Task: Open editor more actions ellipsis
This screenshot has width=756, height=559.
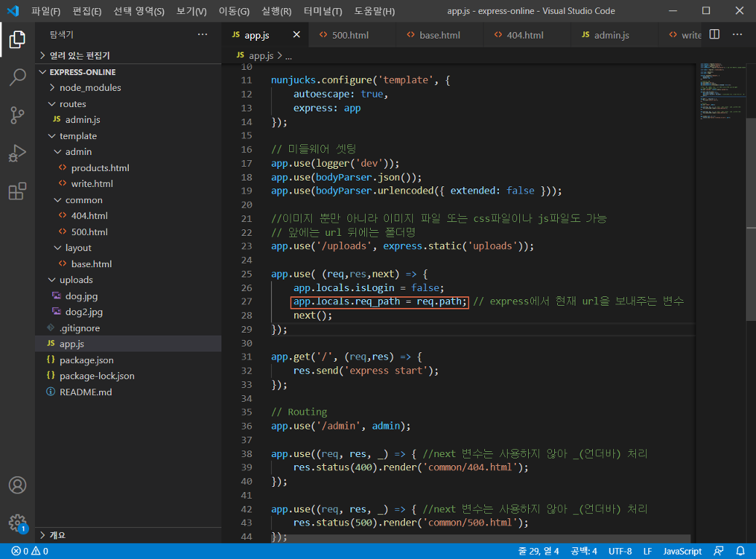Action: [x=737, y=35]
